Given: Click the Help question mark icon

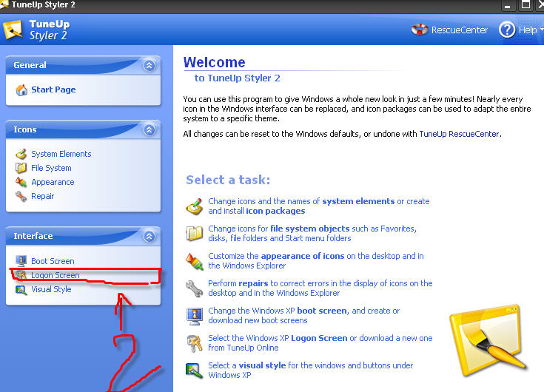Looking at the screenshot, I should (507, 30).
